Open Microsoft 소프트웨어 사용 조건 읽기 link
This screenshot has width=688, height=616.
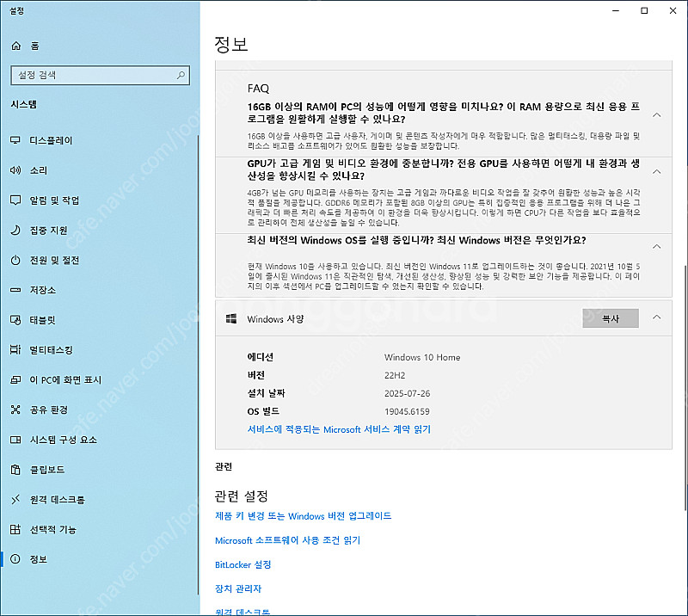(287, 540)
